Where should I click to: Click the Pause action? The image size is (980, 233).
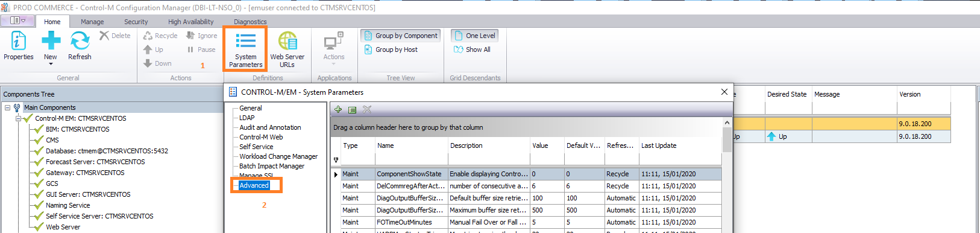point(201,49)
